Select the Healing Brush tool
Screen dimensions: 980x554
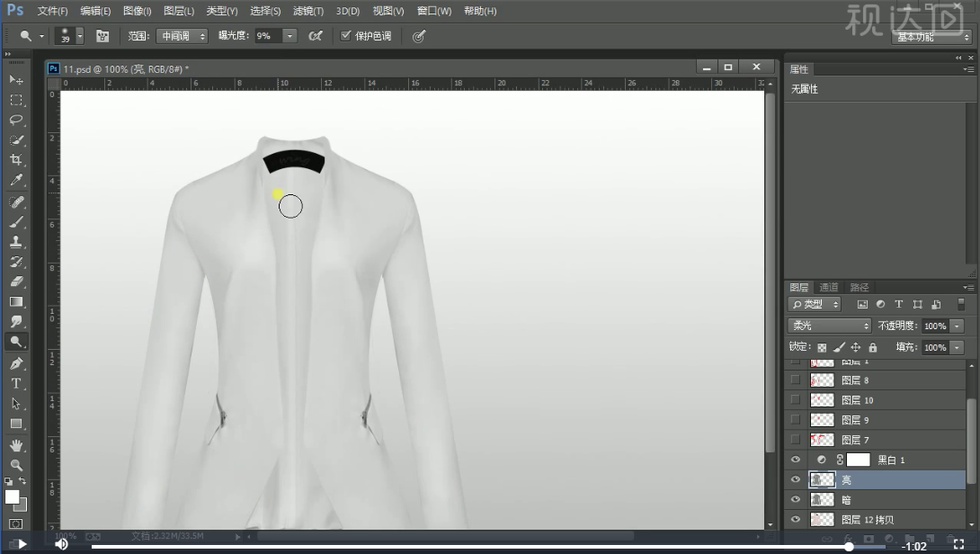(x=16, y=202)
